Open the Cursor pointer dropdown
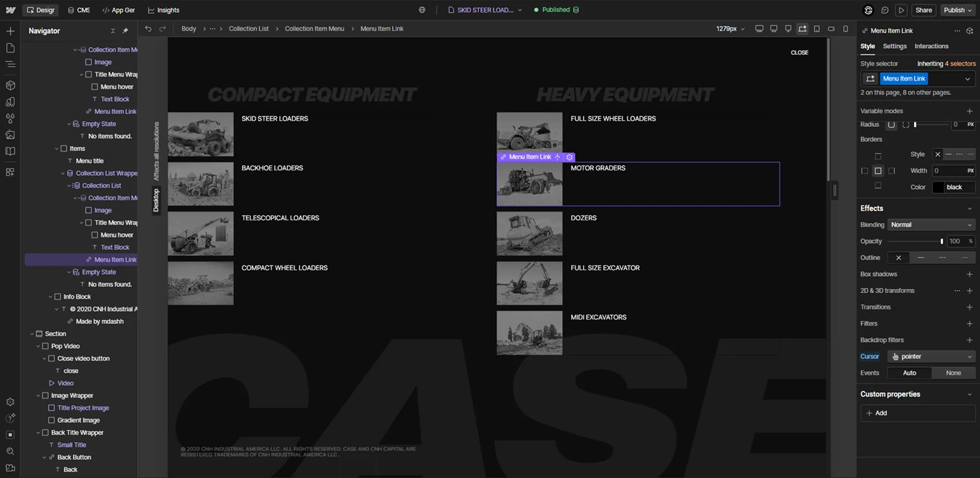The height and width of the screenshot is (478, 980). coord(931,357)
